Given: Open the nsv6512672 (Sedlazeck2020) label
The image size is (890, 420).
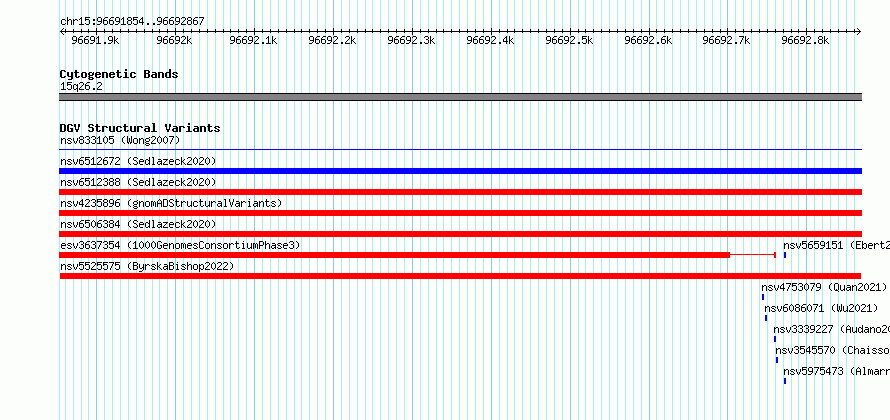Looking at the screenshot, I should [x=138, y=161].
